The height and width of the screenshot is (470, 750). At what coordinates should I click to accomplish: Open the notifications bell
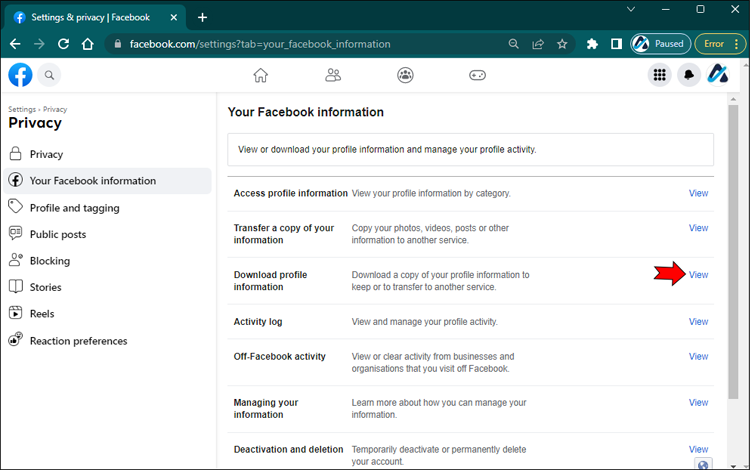tap(688, 75)
